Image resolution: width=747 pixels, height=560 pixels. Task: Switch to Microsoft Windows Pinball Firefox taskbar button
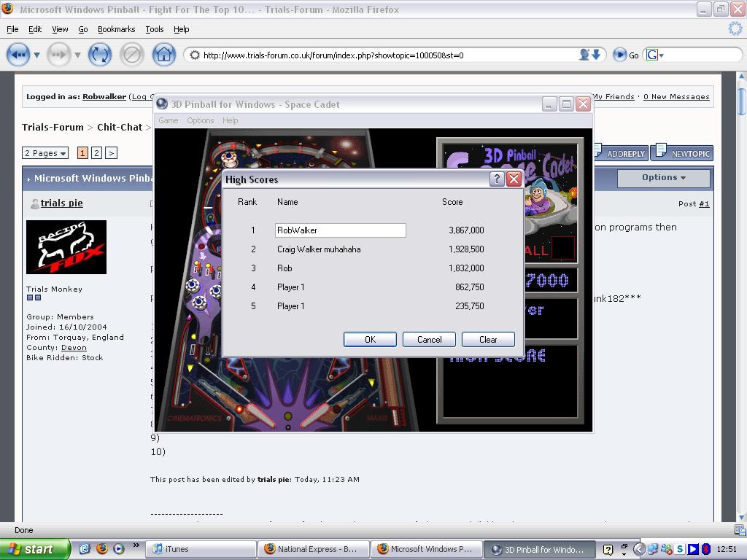tap(426, 549)
